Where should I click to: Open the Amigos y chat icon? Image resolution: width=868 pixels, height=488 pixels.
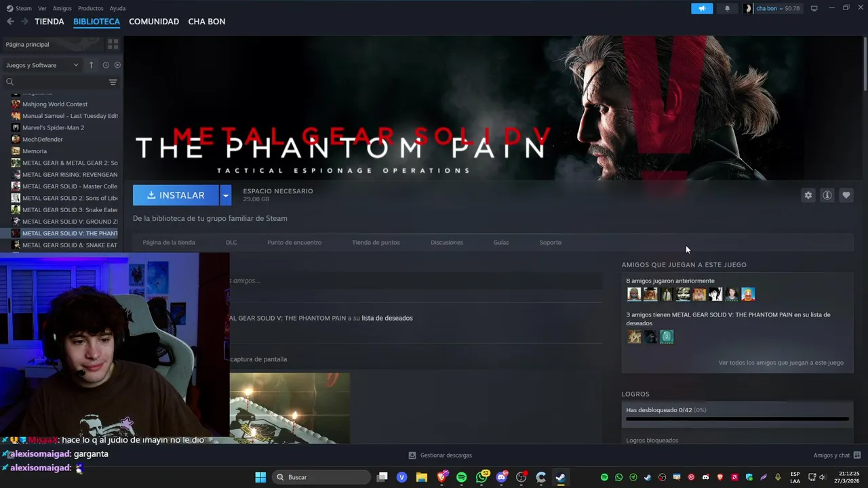[x=857, y=455]
